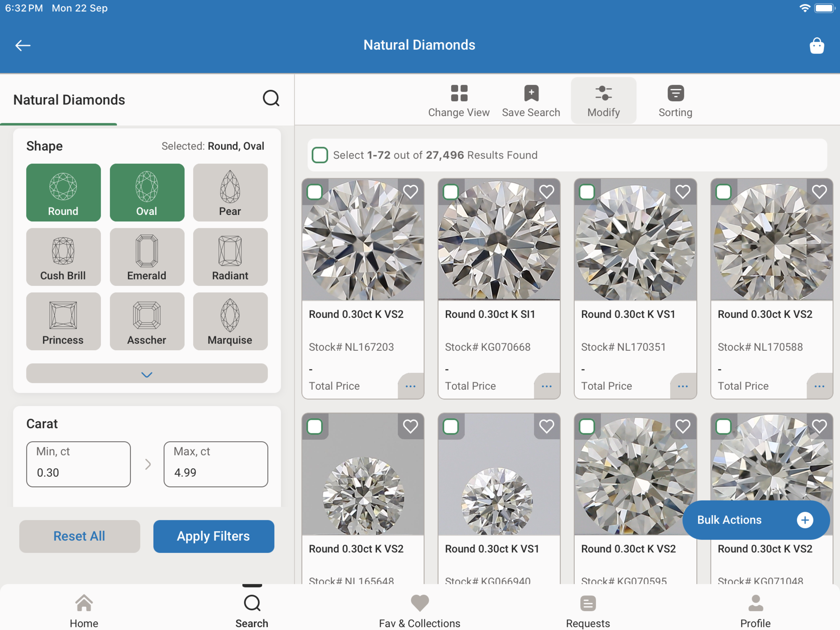Tap the search magnifier in Natural Diamonds panel
840x630 pixels.
(x=271, y=98)
